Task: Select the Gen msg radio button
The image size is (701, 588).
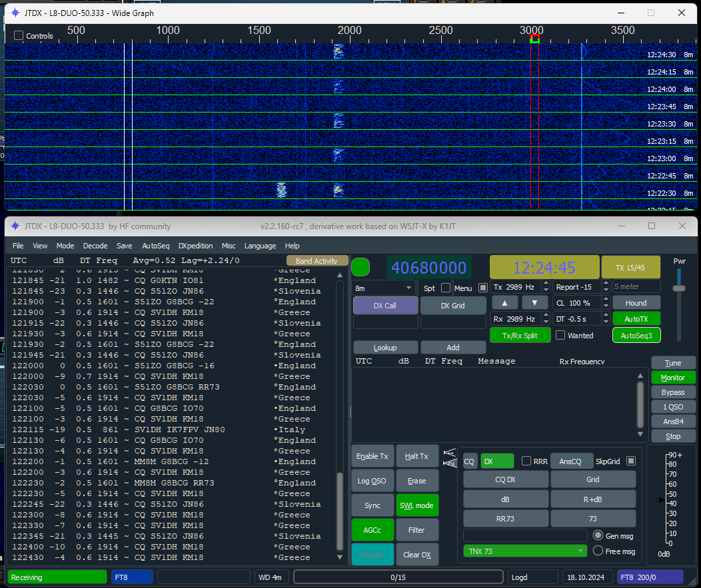Action: 598,535
